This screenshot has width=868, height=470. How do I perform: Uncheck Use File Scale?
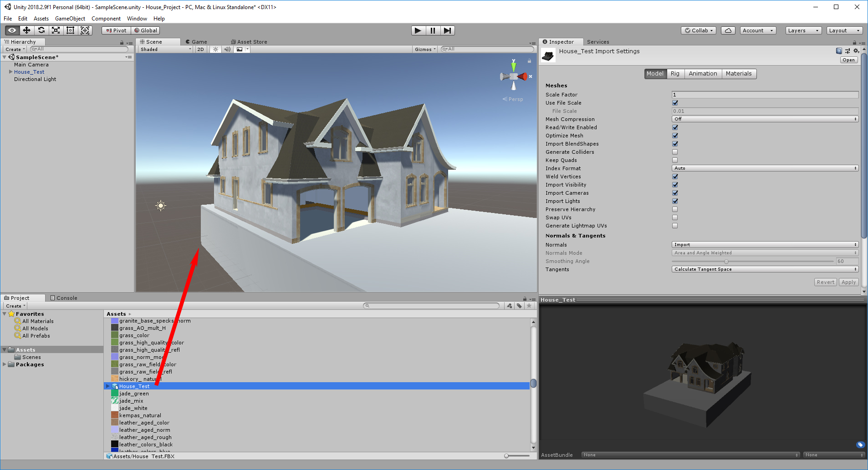click(675, 103)
